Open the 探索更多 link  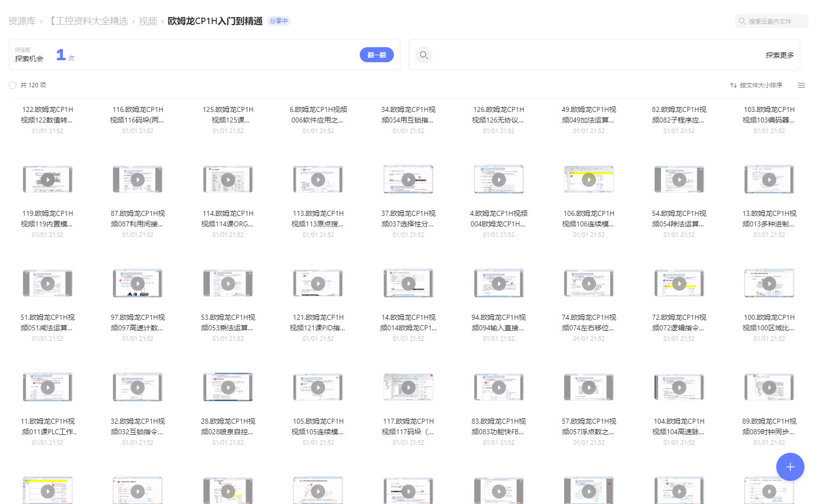coord(779,55)
